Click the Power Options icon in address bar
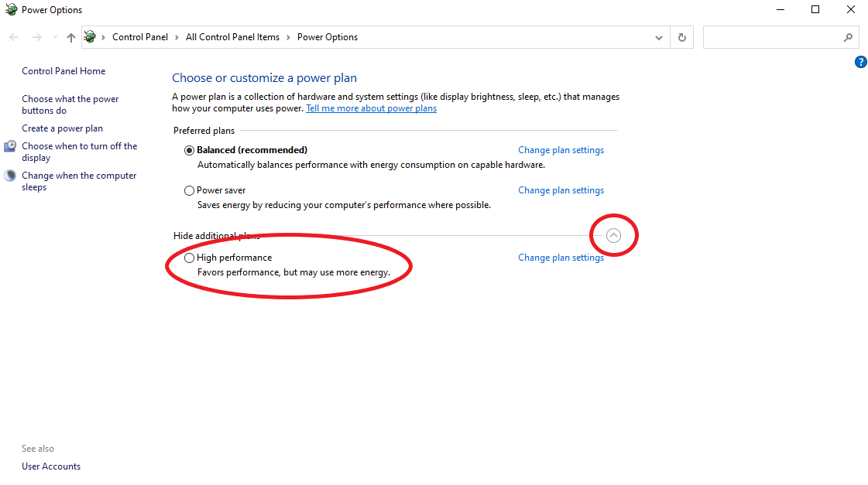The image size is (868, 485). click(90, 37)
